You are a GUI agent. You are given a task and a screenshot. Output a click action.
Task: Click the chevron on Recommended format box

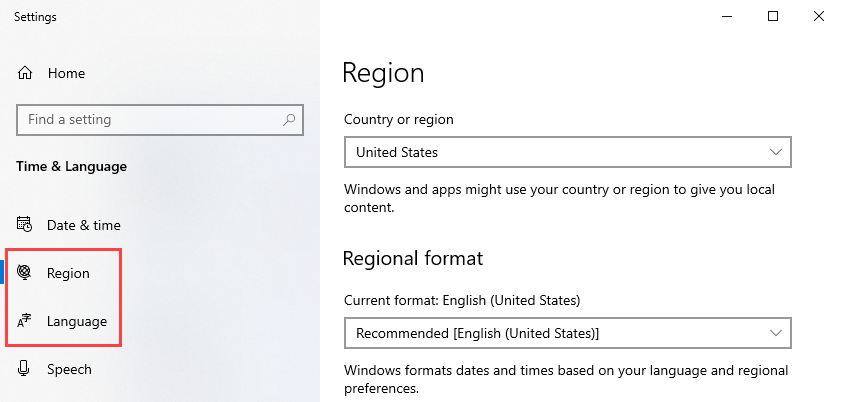coord(776,332)
